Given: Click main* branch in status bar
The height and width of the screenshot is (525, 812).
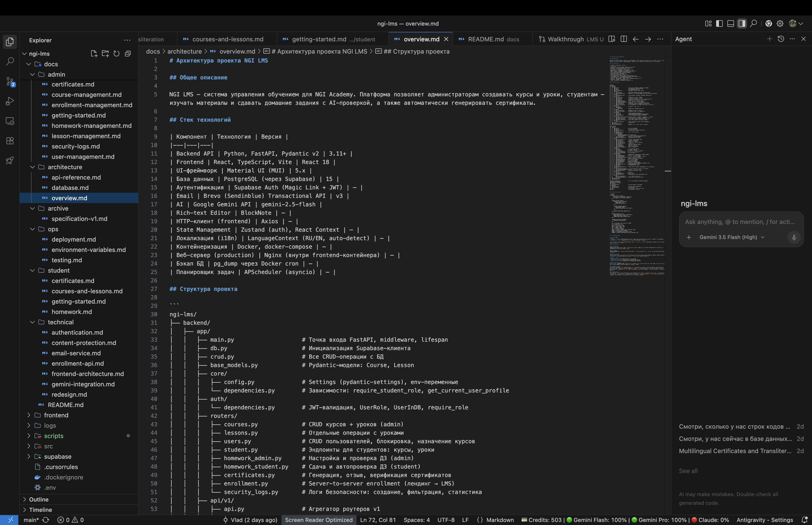Looking at the screenshot, I should pyautogui.click(x=31, y=520).
